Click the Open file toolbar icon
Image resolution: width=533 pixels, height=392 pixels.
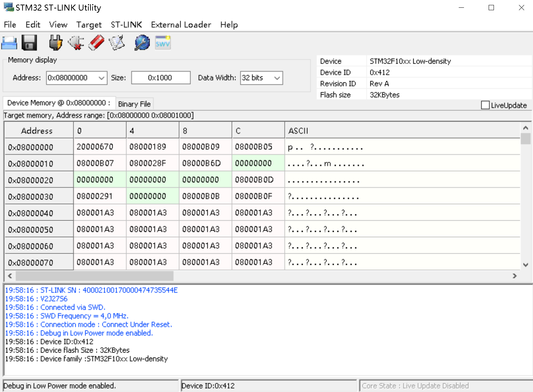pyautogui.click(x=9, y=43)
